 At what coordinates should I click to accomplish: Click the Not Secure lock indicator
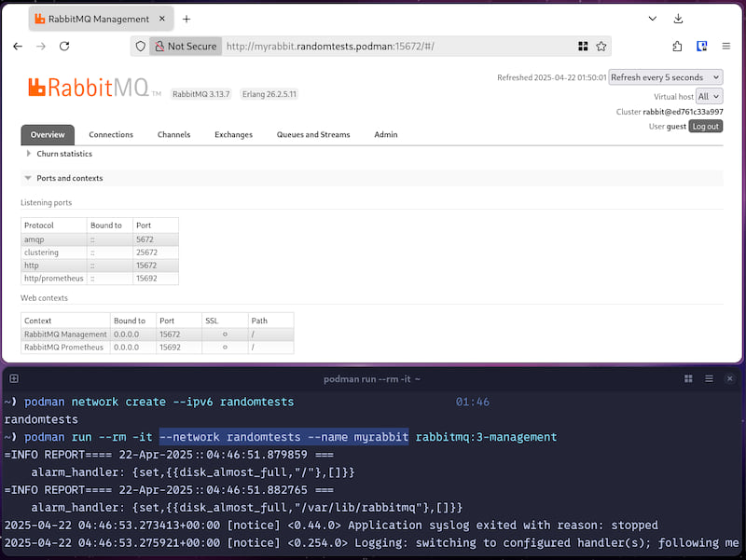click(x=186, y=46)
